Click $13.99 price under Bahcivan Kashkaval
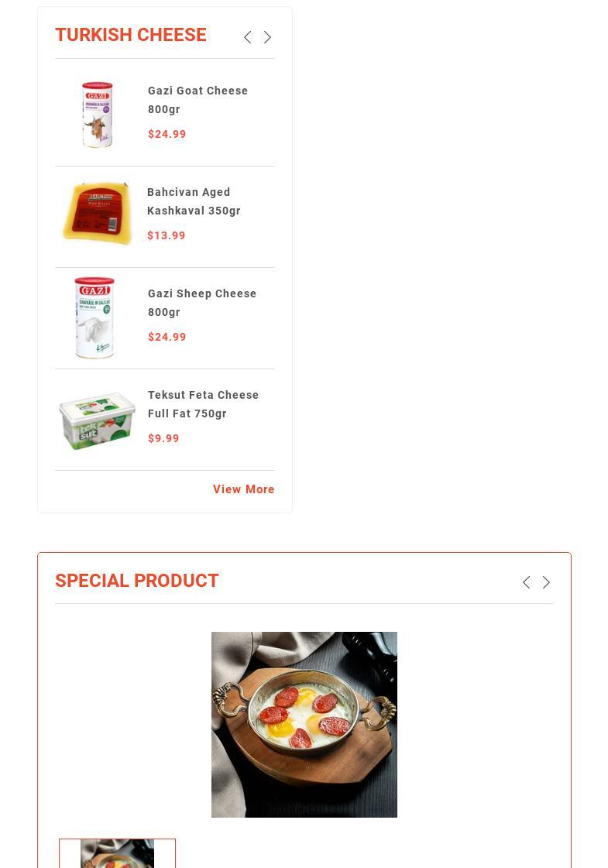This screenshot has height=868, width=608. click(166, 235)
